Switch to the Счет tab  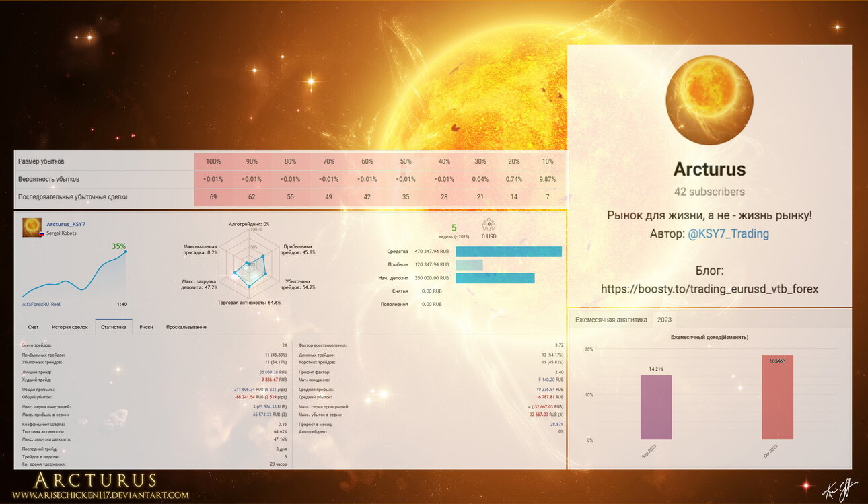[33, 327]
